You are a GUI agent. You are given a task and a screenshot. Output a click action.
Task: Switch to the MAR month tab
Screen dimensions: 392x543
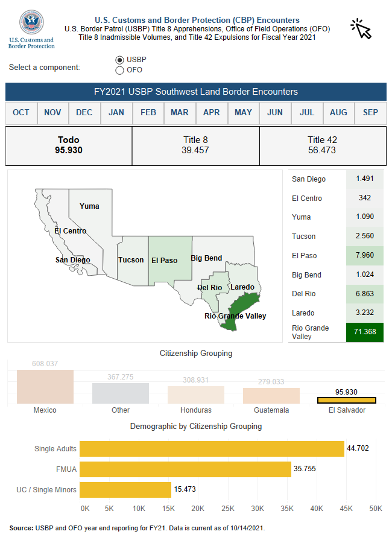180,113
